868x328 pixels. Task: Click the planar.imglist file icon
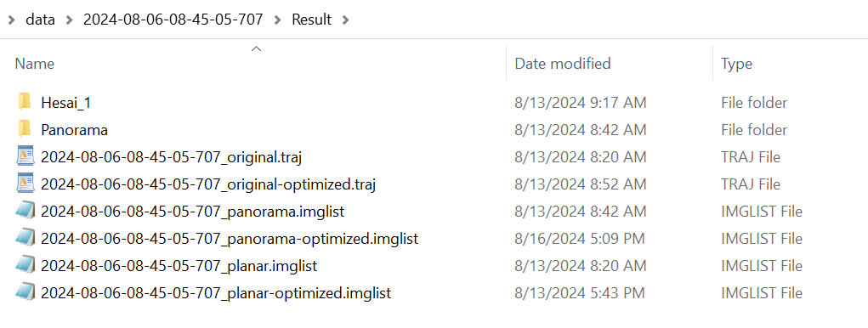pos(26,265)
